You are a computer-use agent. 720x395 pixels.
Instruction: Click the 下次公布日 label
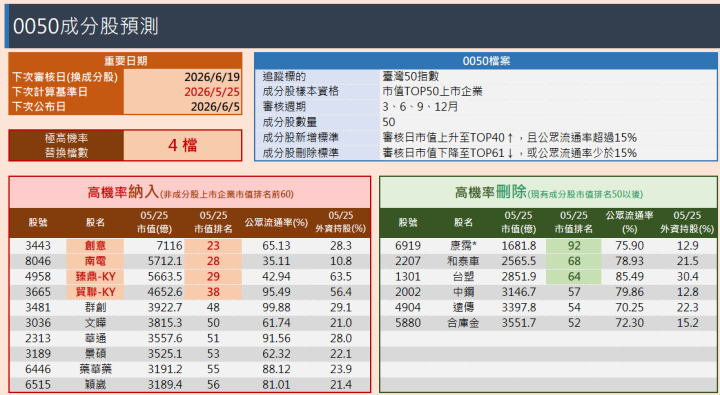pyautogui.click(x=39, y=107)
